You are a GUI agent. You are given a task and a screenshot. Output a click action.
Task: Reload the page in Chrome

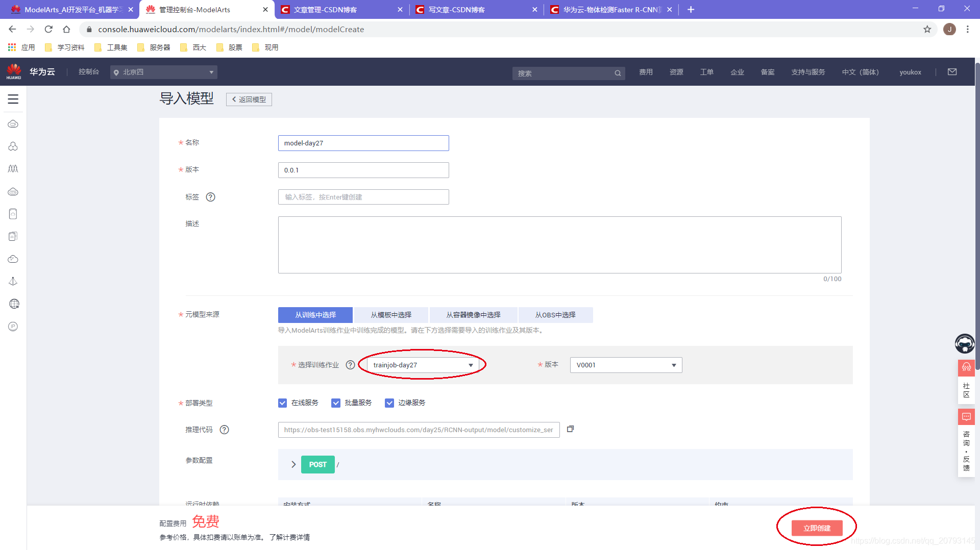[48, 29]
